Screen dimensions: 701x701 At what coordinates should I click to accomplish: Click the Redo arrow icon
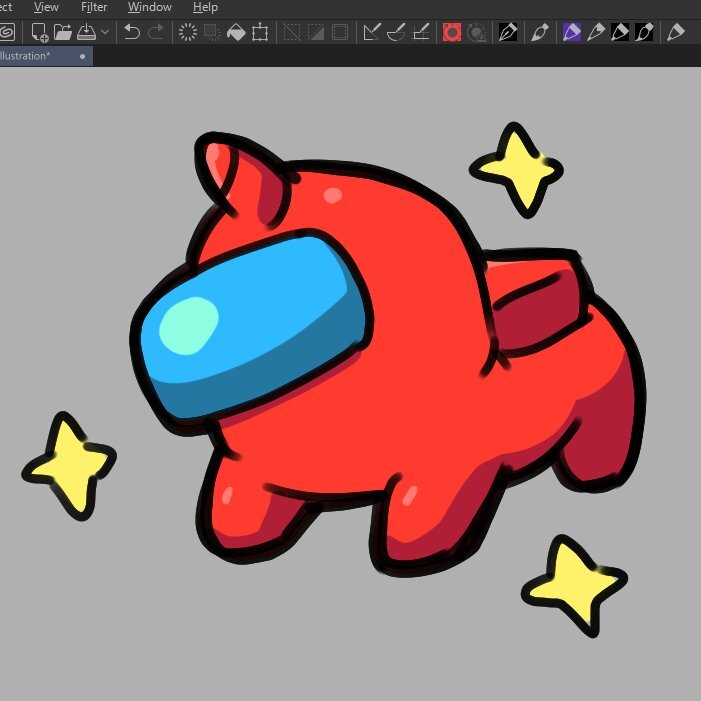pyautogui.click(x=155, y=32)
